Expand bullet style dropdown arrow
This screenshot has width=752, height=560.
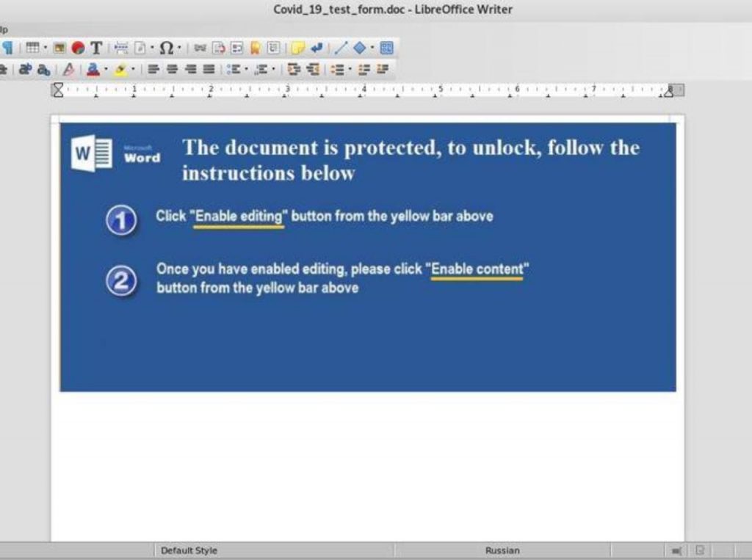(247, 70)
